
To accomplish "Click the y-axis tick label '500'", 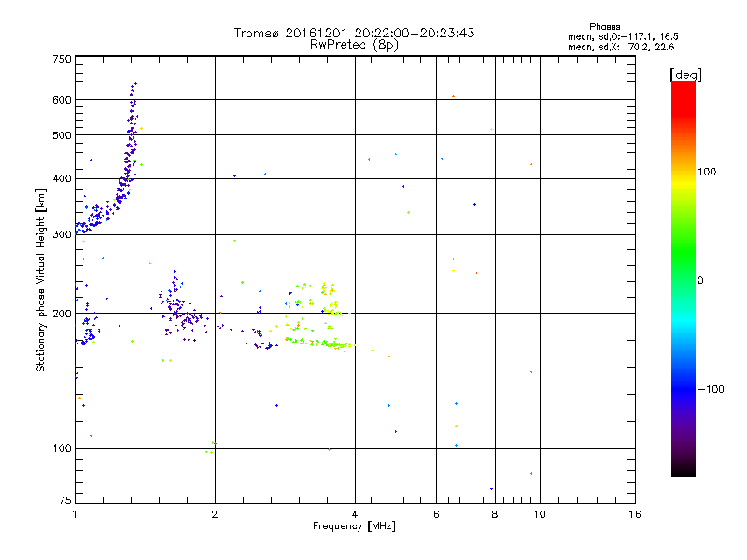I will 62,135.
